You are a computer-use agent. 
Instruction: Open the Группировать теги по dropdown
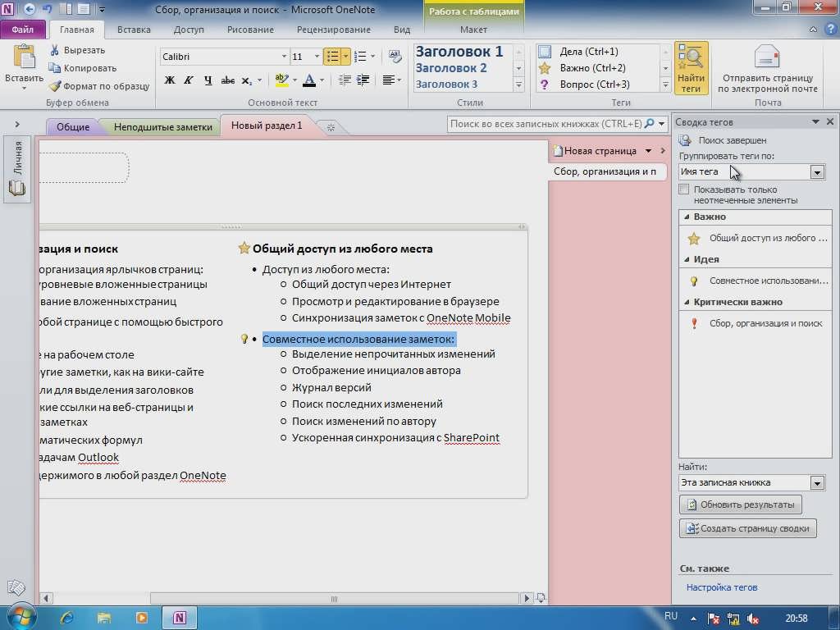pyautogui.click(x=817, y=172)
